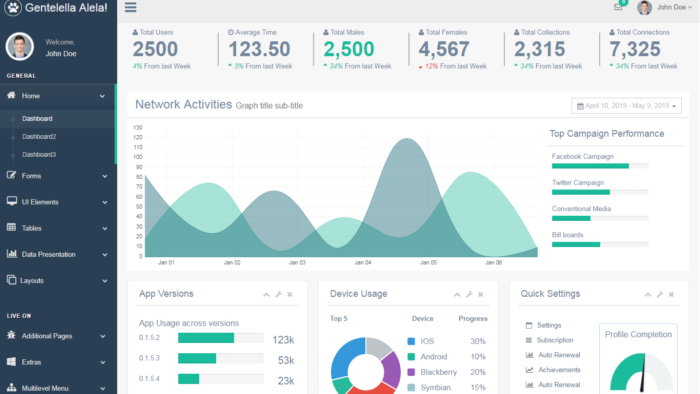Expand the Forms menu chevron
700x394 pixels.
click(x=104, y=176)
